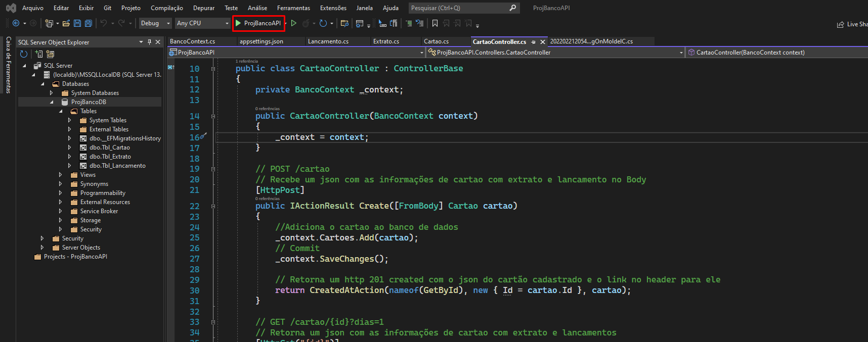Open the Debug configuration dropdown
Image resolution: width=868 pixels, height=342 pixels.
click(x=155, y=23)
